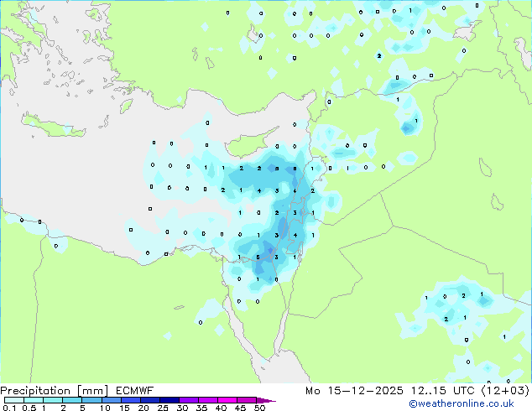Image resolution: width=532 pixels, height=411 pixels.
Task: Click the 0.1–0.5 mm lightest legend swatch
Action: 14,400
